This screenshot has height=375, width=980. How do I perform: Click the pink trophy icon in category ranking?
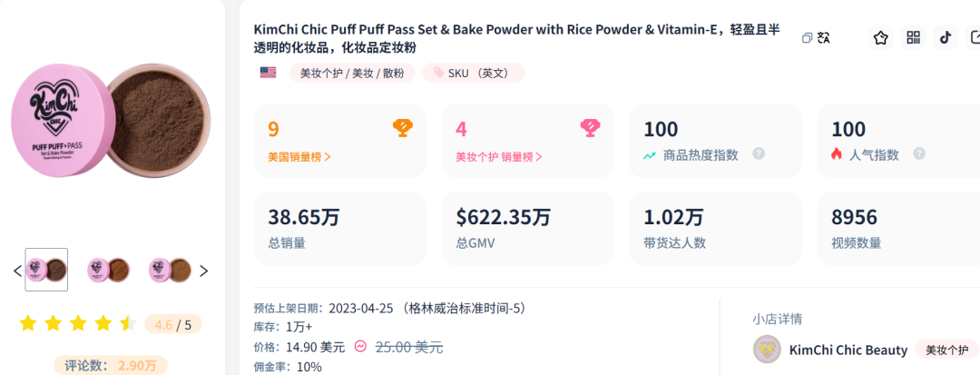590,128
